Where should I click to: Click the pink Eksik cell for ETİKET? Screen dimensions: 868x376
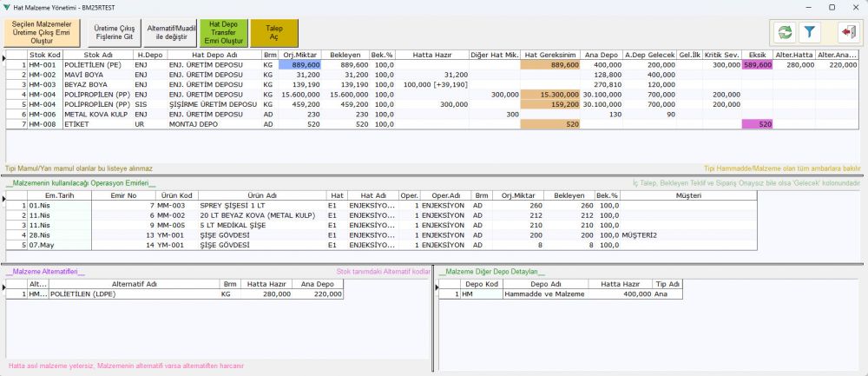757,125
